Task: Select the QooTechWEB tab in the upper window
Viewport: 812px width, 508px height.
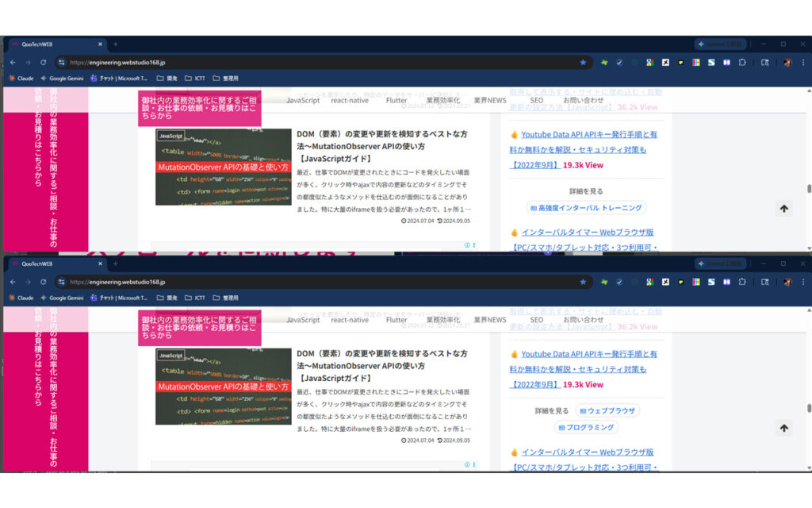Action: click(x=57, y=44)
